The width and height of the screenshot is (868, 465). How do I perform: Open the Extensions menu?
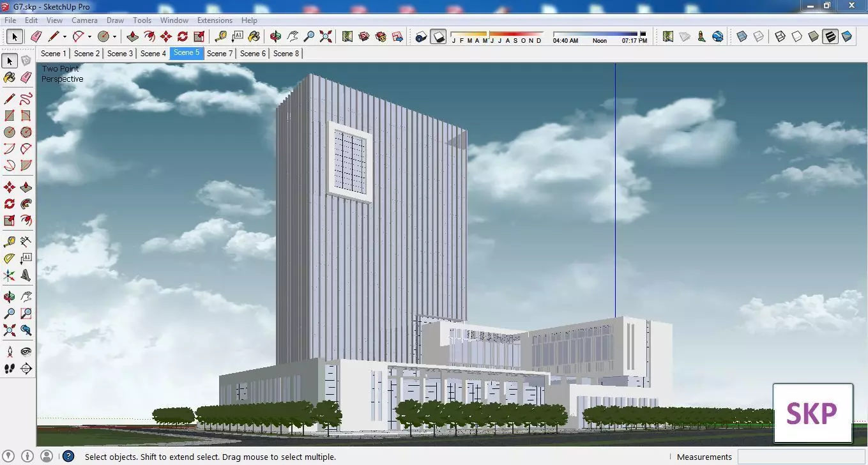(215, 20)
